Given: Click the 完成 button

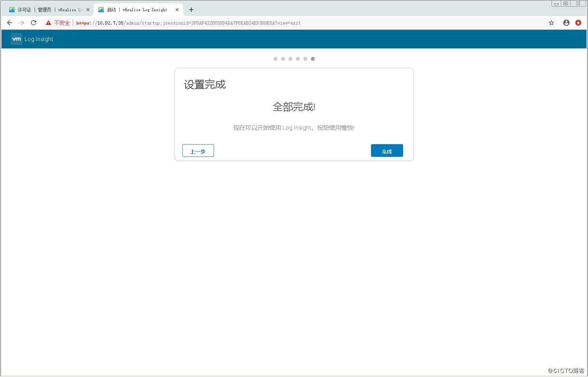Looking at the screenshot, I should click(387, 151).
